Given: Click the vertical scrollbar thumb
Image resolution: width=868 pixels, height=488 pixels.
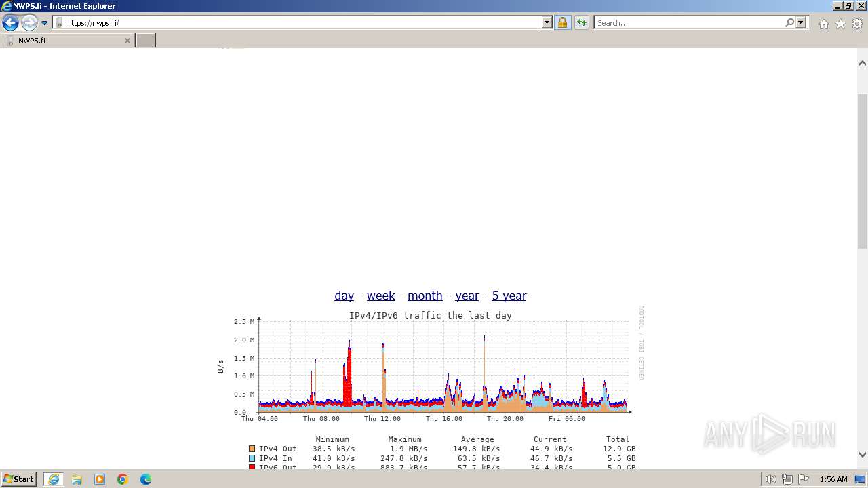Looking at the screenshot, I should coord(863,171).
